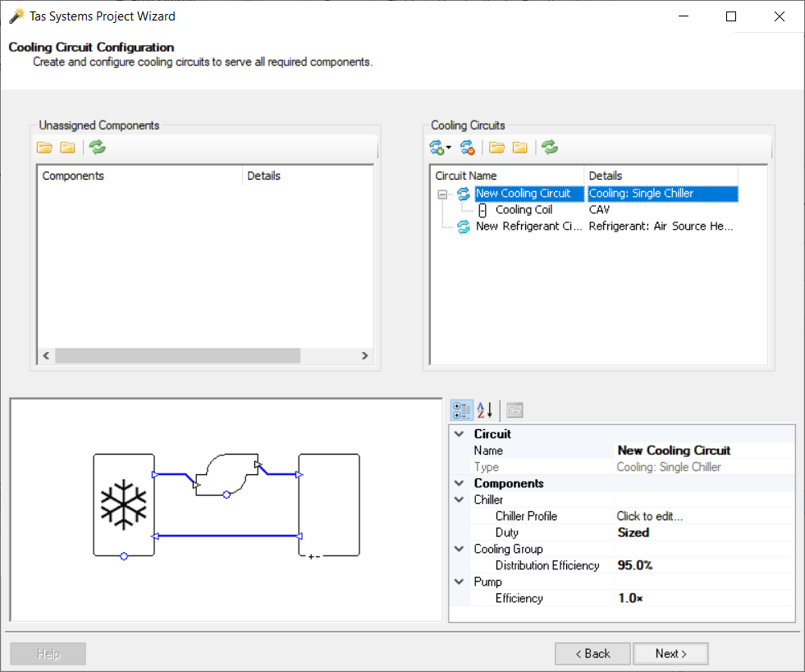The height and width of the screenshot is (672, 805).
Task: Click the wizard wand title bar icon
Action: [x=16, y=16]
